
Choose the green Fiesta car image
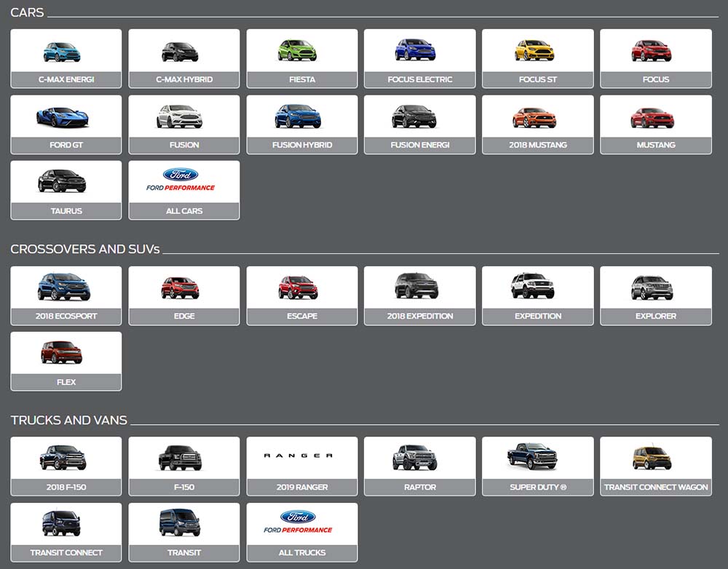(297, 51)
